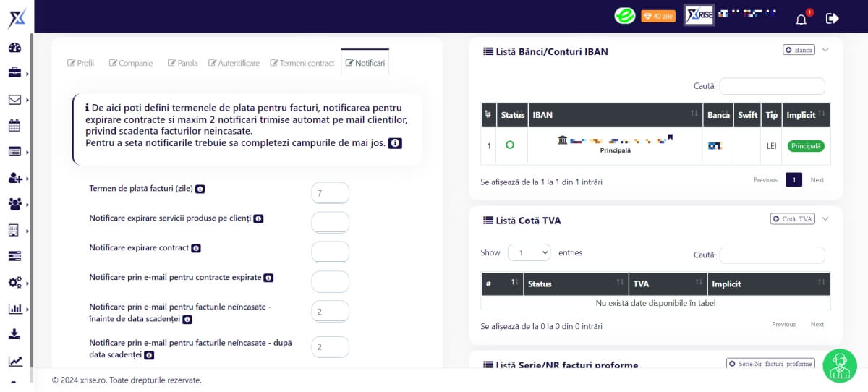Switch to the Termeni contract tab

[x=302, y=63]
